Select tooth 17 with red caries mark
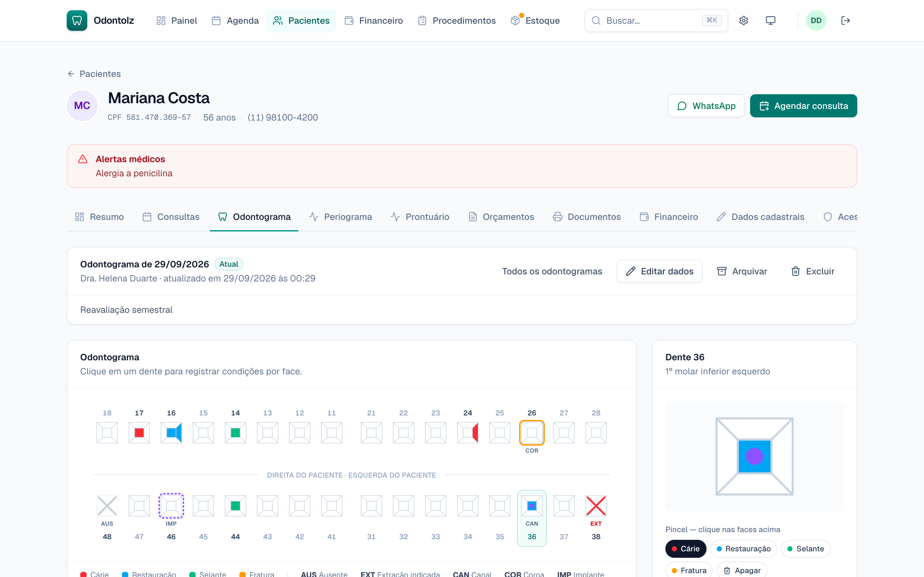The width and height of the screenshot is (924, 577). (139, 432)
